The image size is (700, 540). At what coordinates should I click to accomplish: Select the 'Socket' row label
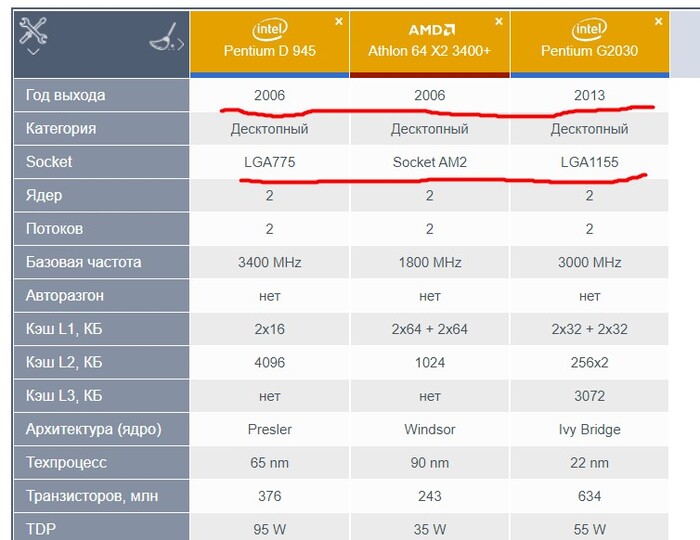(x=49, y=162)
